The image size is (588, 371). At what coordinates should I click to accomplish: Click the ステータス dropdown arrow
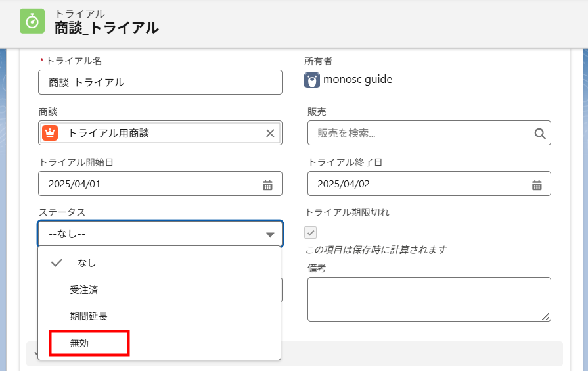pos(270,235)
